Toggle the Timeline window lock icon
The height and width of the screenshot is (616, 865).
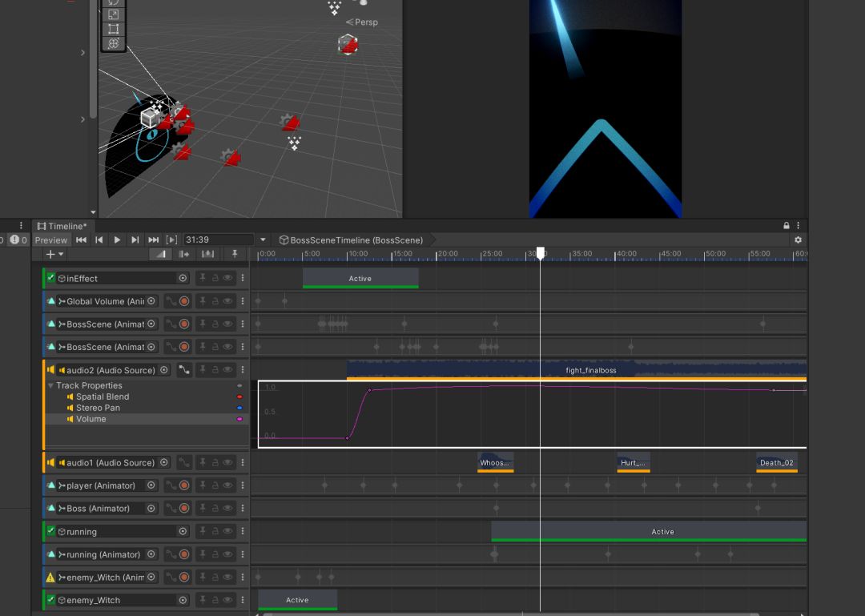[787, 226]
